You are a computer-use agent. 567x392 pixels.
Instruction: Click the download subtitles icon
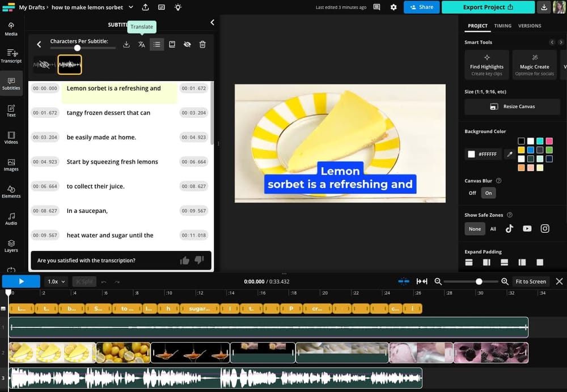click(x=126, y=44)
